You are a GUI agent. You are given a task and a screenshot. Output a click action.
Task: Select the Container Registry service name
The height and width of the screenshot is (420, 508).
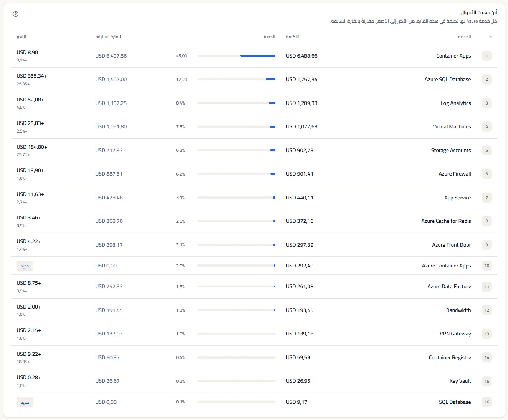coord(450,357)
